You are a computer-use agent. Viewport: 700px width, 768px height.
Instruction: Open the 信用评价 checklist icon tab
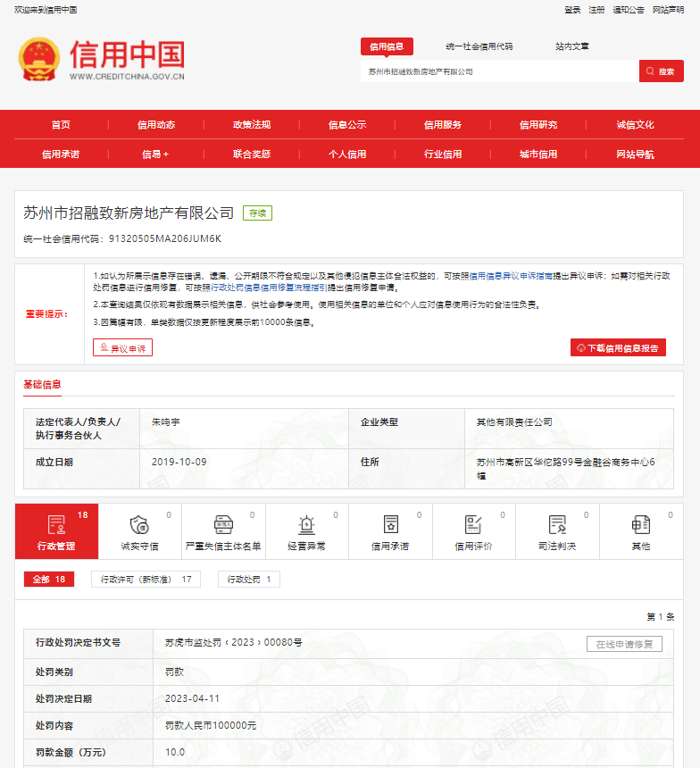(474, 531)
